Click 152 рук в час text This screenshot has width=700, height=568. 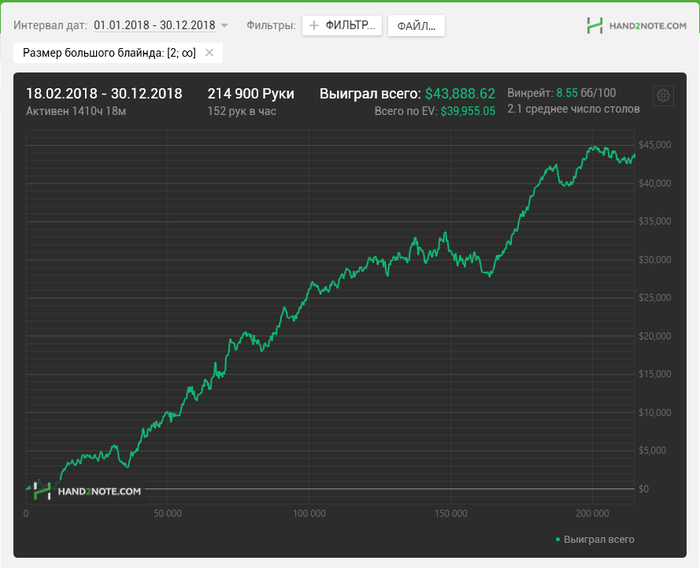click(x=242, y=111)
